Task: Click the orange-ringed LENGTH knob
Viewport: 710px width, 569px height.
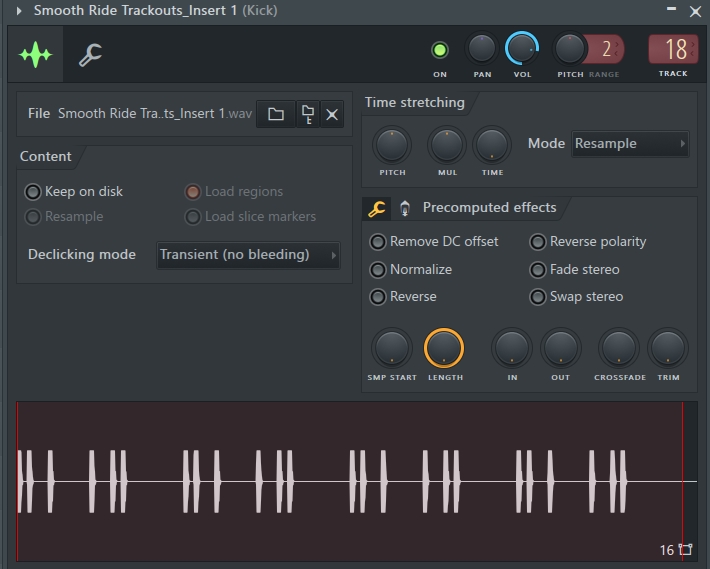Action: click(444, 348)
